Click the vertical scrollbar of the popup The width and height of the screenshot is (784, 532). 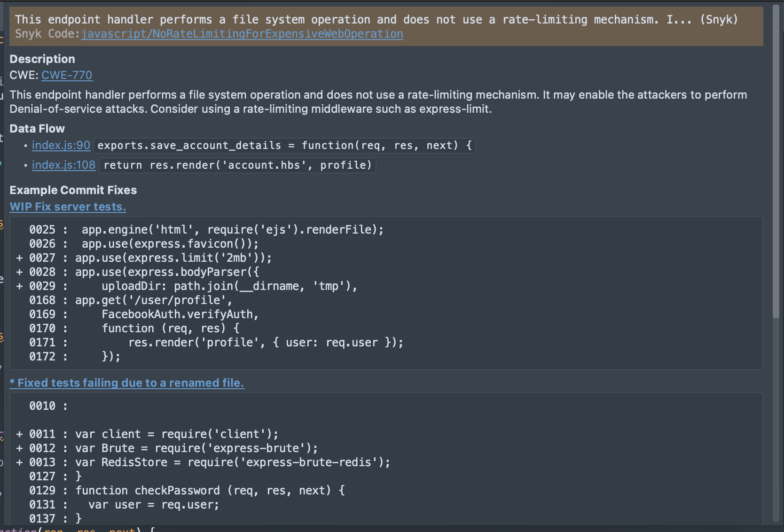point(776,162)
